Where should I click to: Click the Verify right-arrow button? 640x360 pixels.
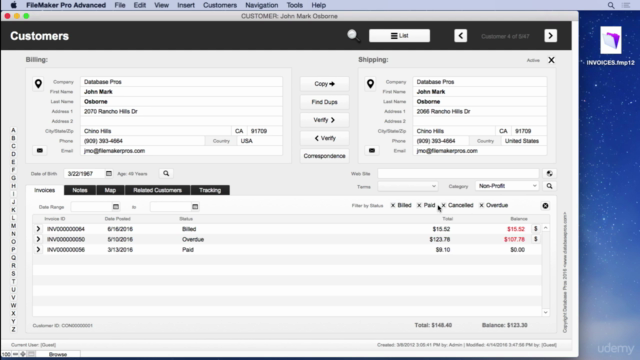click(324, 120)
